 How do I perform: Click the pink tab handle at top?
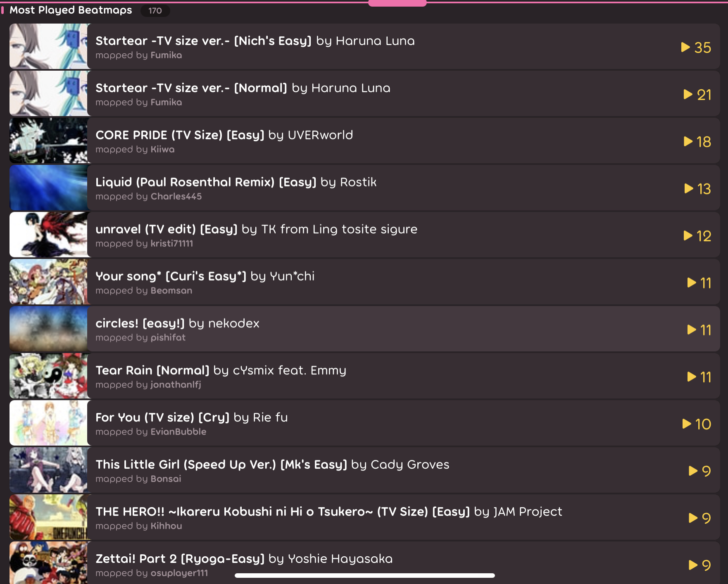(x=397, y=3)
